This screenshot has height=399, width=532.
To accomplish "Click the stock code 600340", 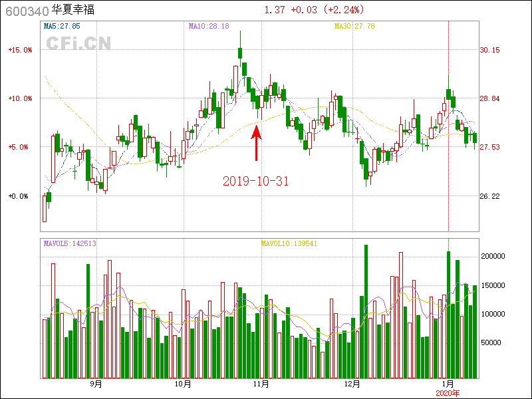I will click(27, 11).
